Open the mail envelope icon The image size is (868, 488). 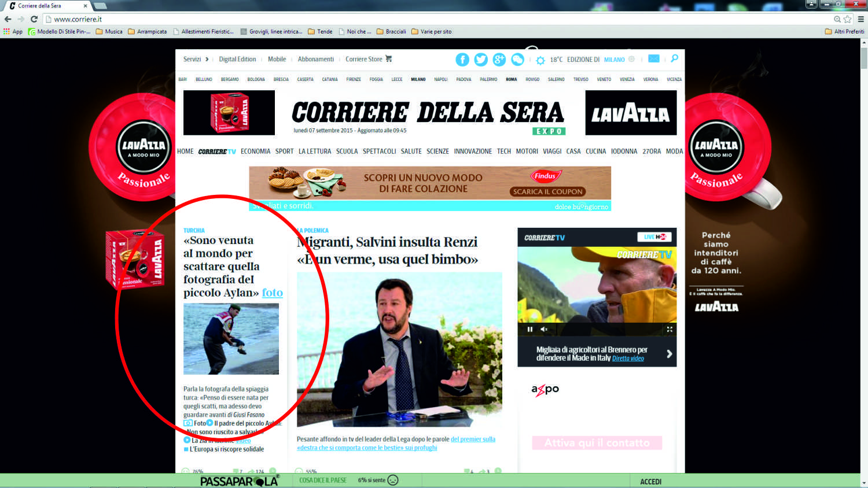654,58
